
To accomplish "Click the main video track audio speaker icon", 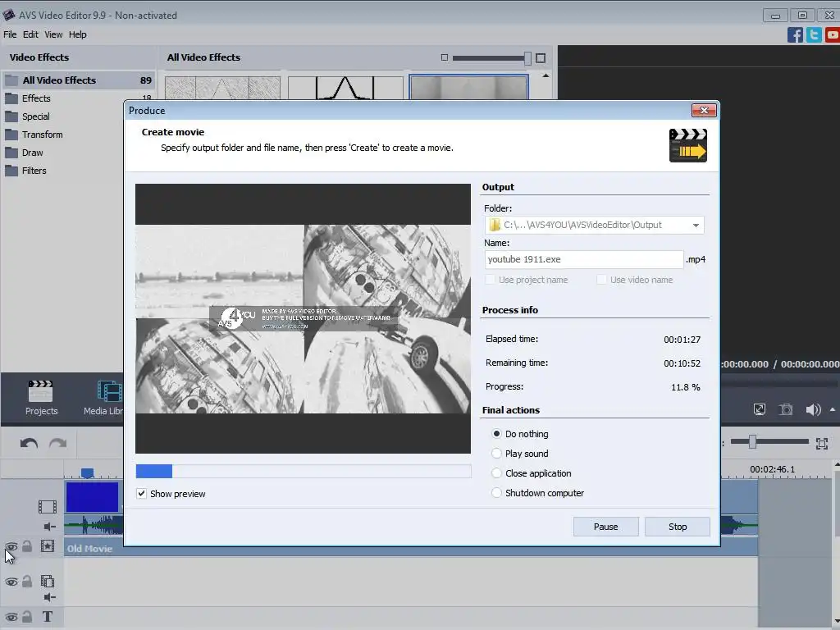I will coord(50,527).
